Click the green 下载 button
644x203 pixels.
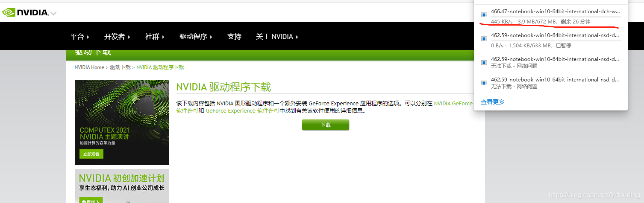coord(326,125)
